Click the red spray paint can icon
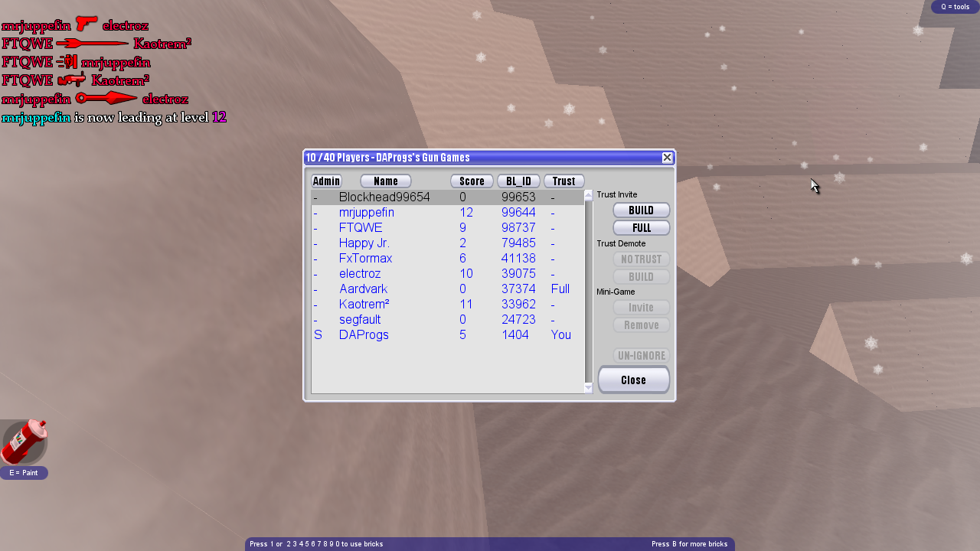This screenshot has height=551, width=980. (24, 442)
